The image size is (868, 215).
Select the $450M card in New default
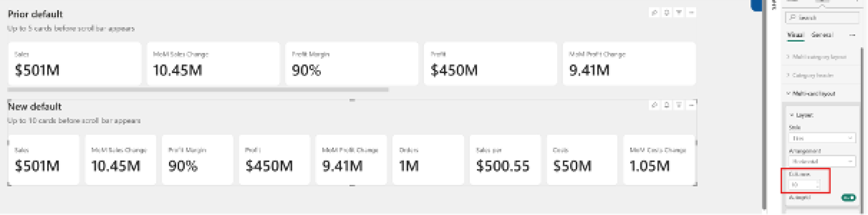[x=274, y=160]
